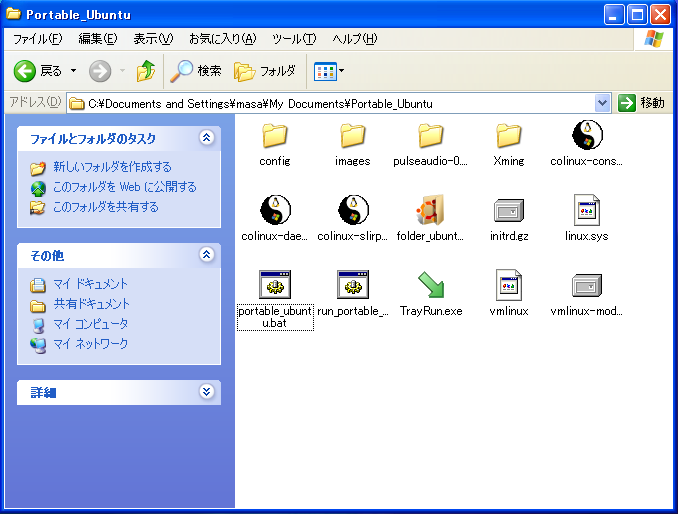Open the Back history dropdown arrow
The width and height of the screenshot is (678, 514).
pos(74,70)
